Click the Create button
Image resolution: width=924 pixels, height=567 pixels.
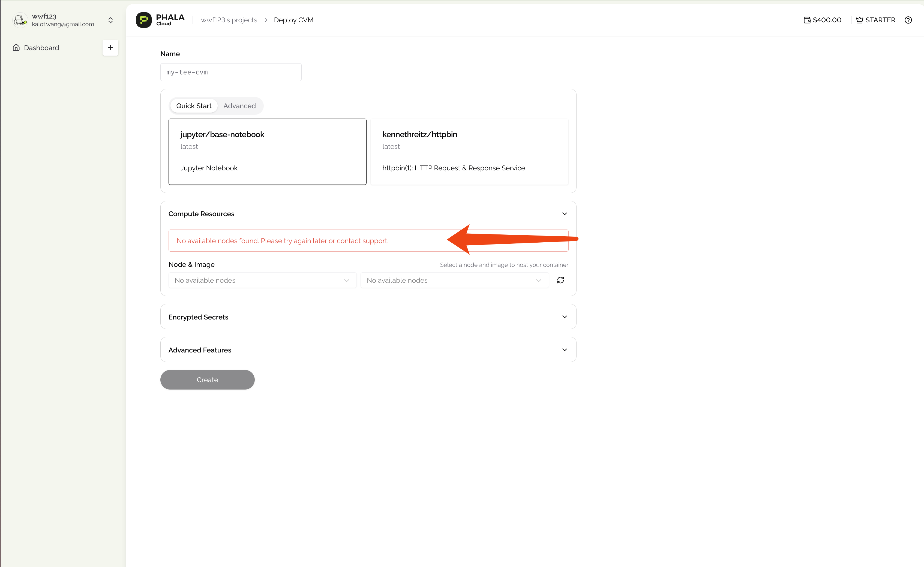(x=207, y=379)
